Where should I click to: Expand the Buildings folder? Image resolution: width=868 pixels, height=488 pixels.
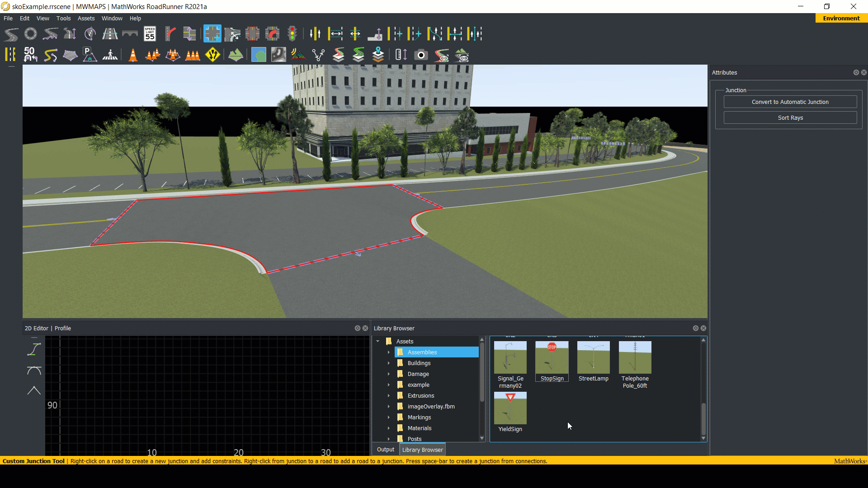388,363
